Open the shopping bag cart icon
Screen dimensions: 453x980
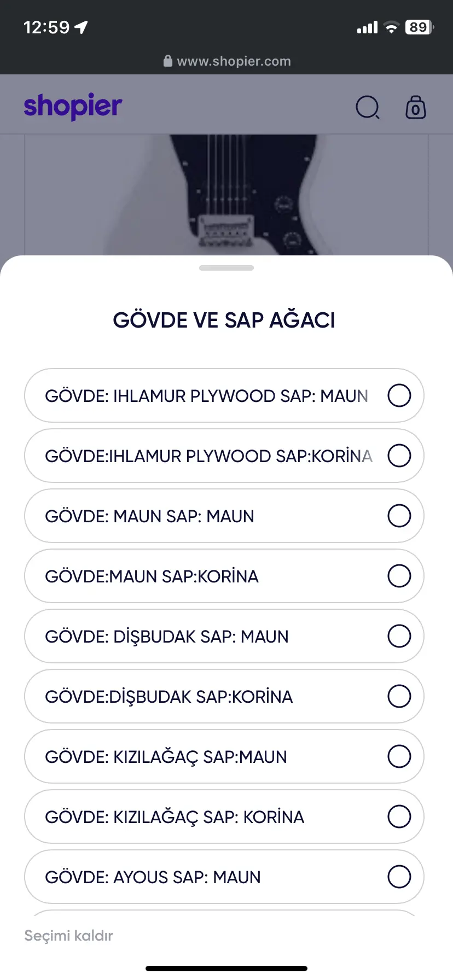[415, 107]
